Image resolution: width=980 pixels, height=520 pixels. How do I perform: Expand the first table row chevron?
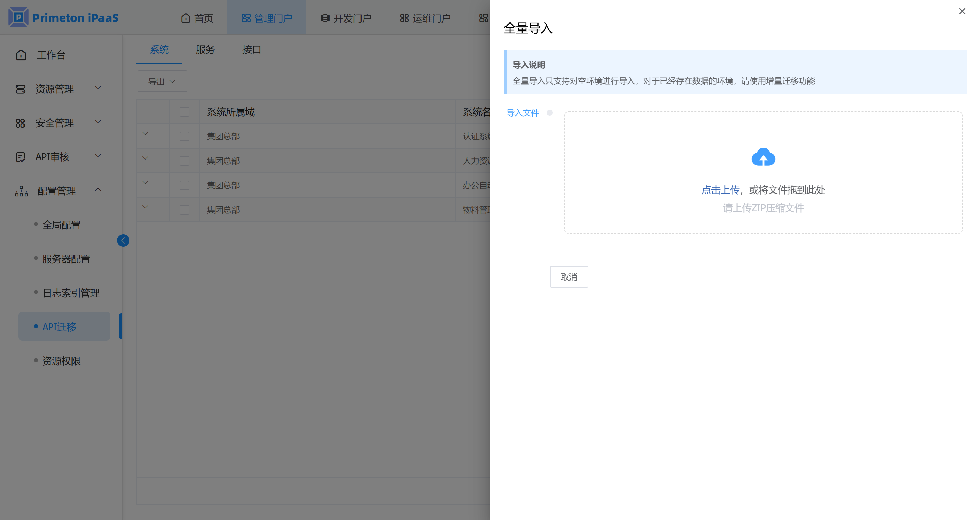click(x=145, y=133)
